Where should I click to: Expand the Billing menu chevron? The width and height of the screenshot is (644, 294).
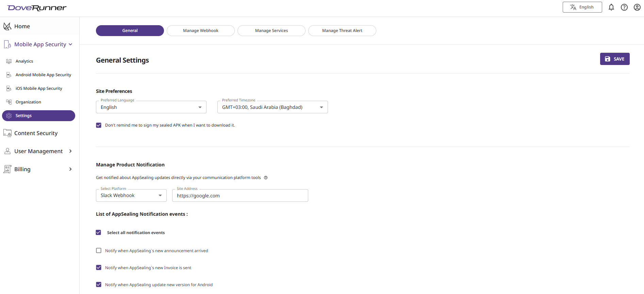click(x=70, y=169)
